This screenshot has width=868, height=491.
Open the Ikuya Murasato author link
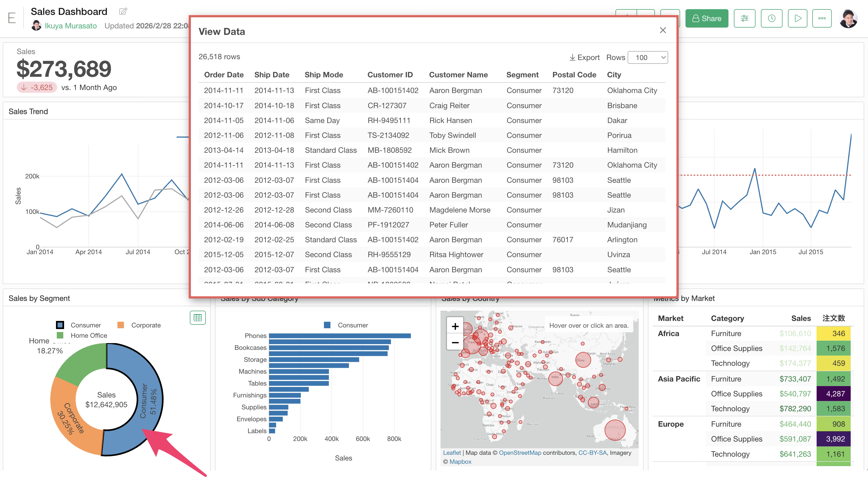pos(71,26)
